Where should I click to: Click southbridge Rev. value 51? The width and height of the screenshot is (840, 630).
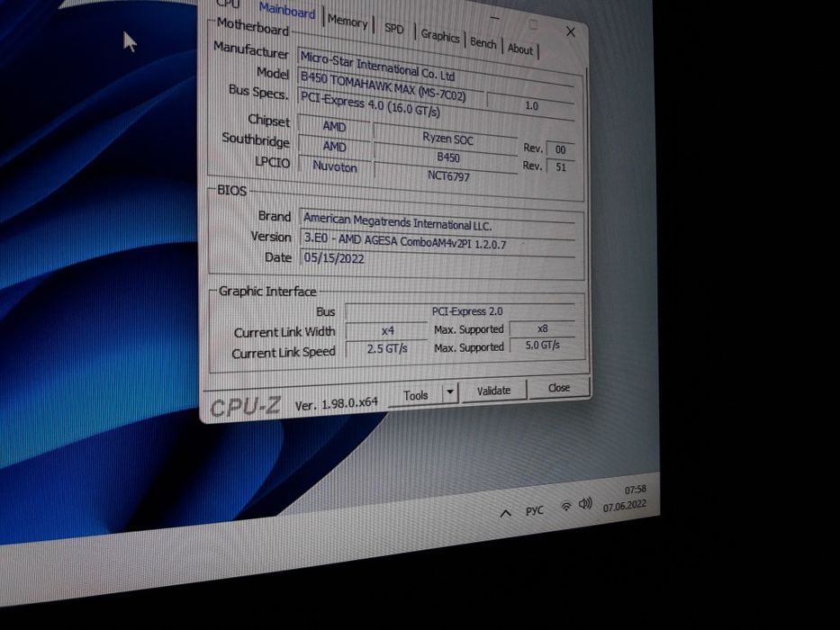[x=560, y=167]
